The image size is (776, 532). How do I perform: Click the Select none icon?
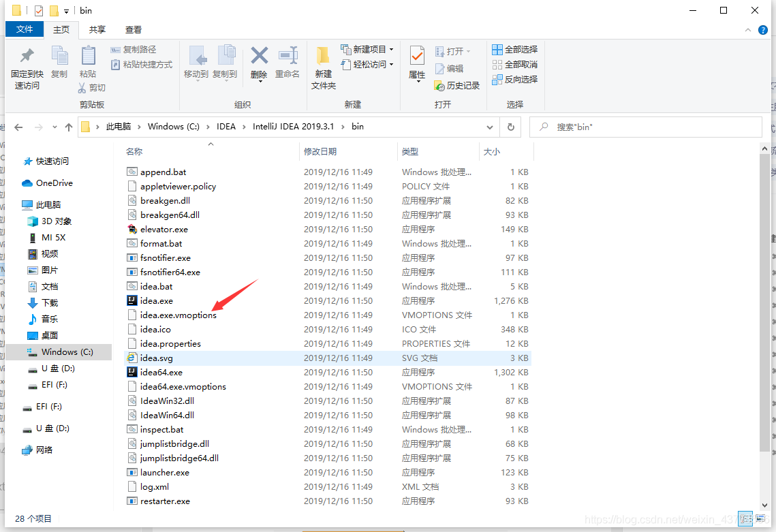click(x=497, y=64)
